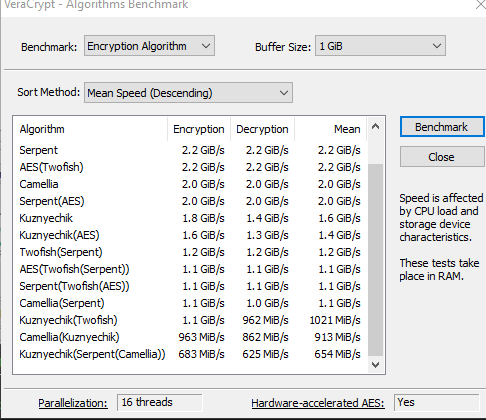Screen dimensions: 486x420
Task: Select the Camellia(Kuznyechik) row
Action: pyautogui.click(x=190, y=337)
